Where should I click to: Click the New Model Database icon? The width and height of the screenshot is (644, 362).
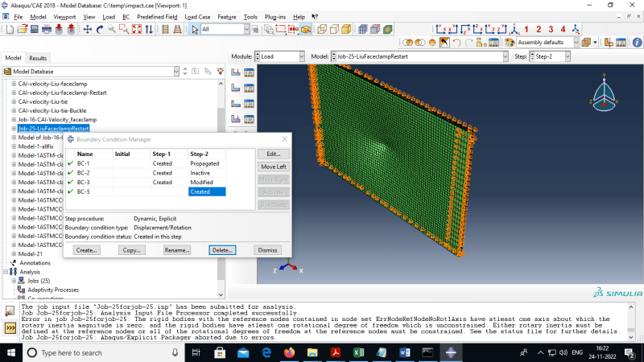[10, 29]
